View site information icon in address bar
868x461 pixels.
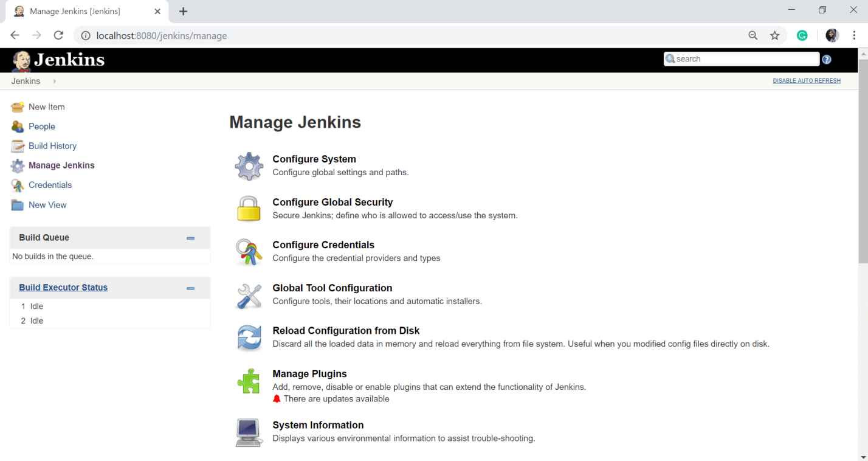(x=86, y=35)
